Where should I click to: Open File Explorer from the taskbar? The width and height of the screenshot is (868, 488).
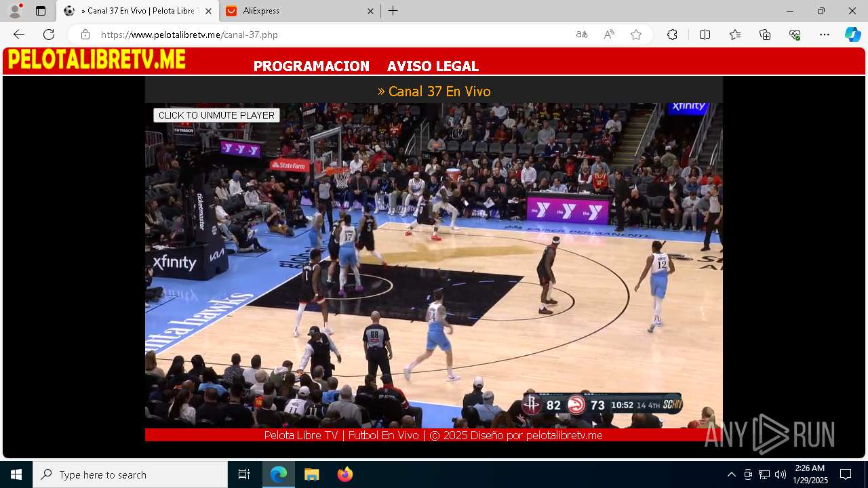[311, 474]
